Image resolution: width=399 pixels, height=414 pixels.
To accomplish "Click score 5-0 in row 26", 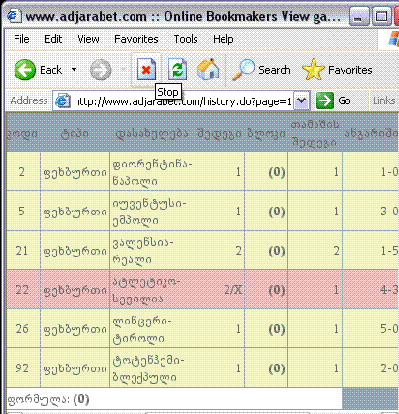I will 389,329.
